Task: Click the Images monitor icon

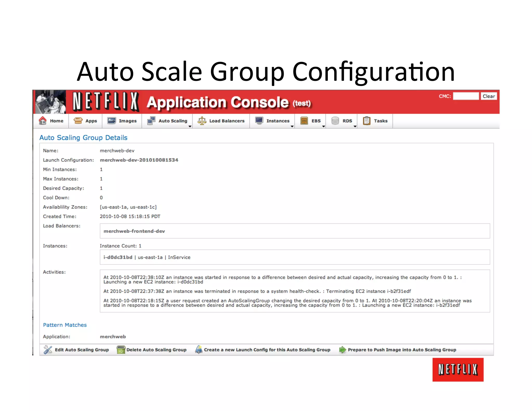Action: coord(112,121)
